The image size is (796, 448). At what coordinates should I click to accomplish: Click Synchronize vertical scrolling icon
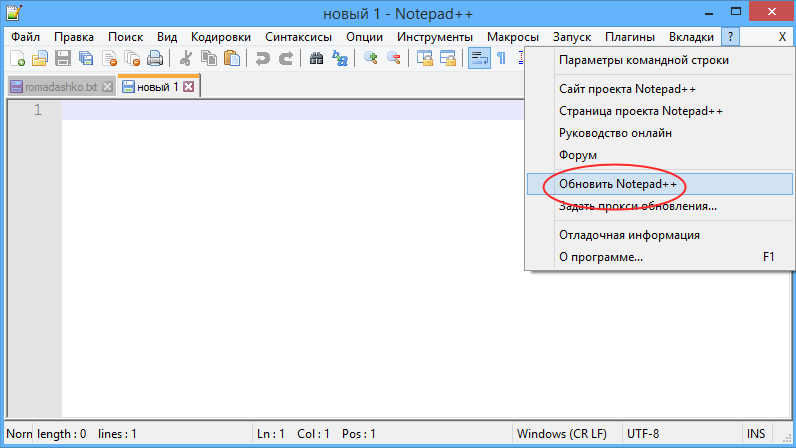coord(424,58)
